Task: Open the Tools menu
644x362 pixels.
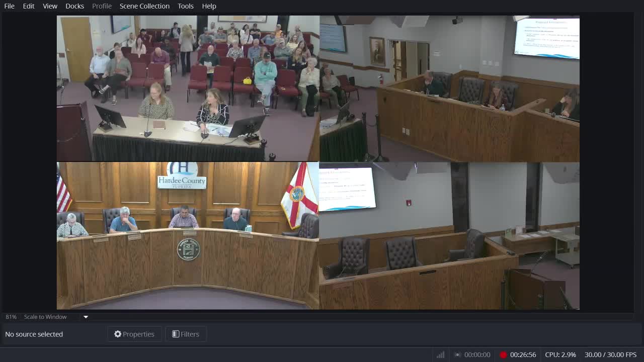Action: 186,6
